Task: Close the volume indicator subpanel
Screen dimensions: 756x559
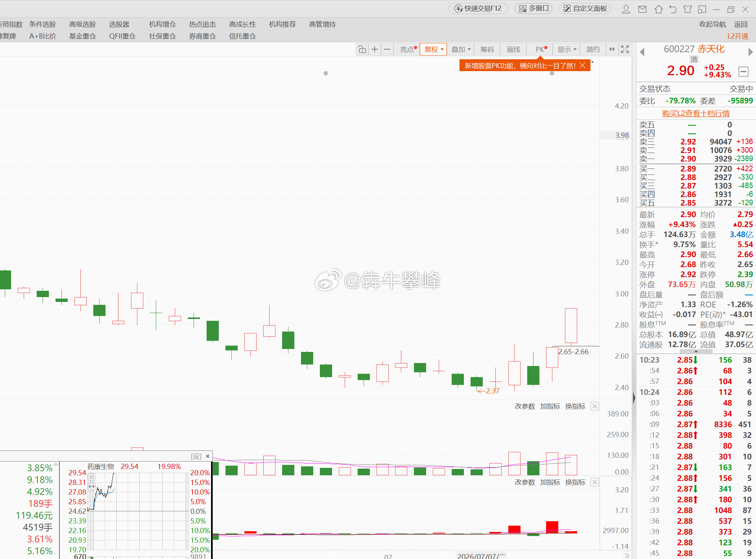Action: (x=595, y=406)
